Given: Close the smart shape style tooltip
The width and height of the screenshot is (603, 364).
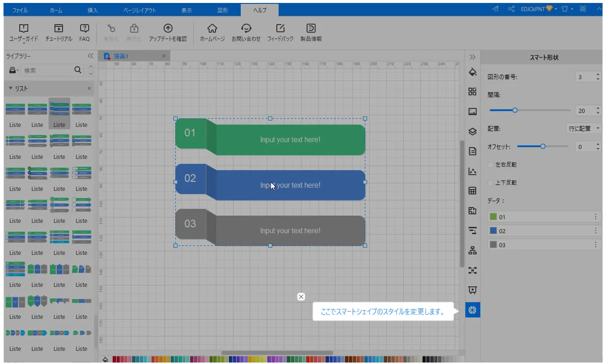Looking at the screenshot, I should 301,297.
